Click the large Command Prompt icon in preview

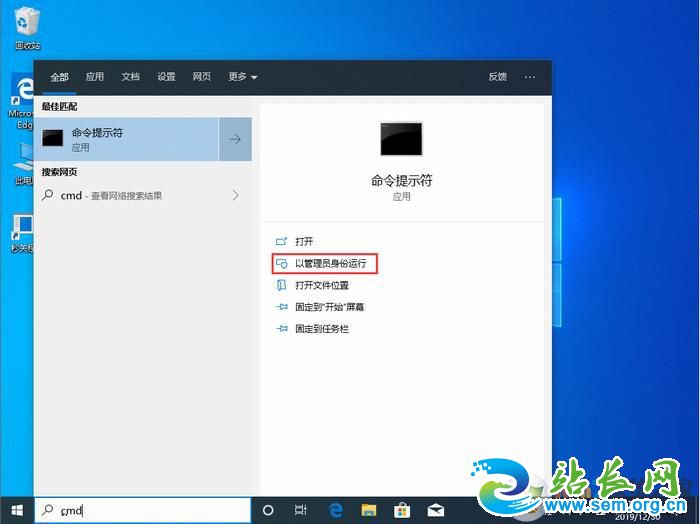point(401,140)
